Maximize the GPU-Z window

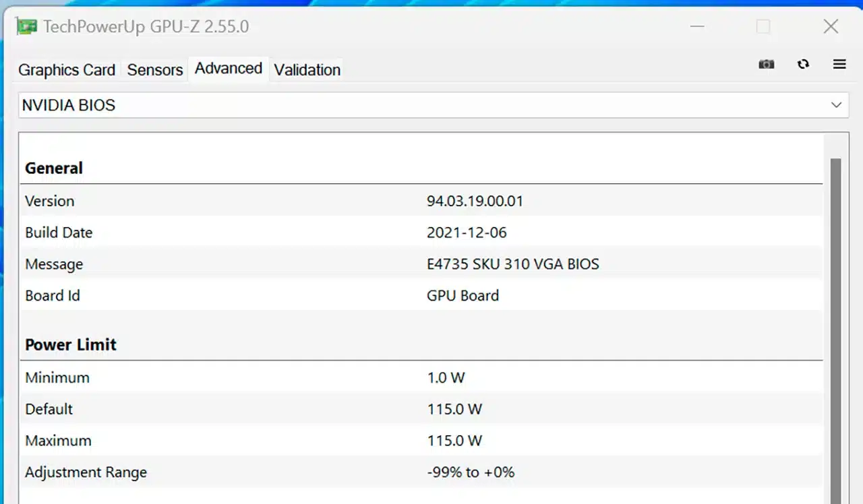(763, 27)
